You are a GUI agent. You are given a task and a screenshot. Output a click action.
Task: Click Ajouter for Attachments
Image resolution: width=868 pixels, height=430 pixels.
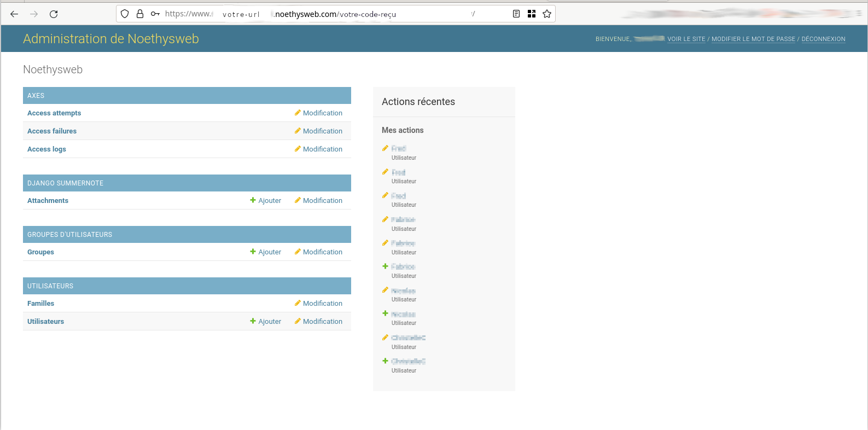click(x=266, y=201)
